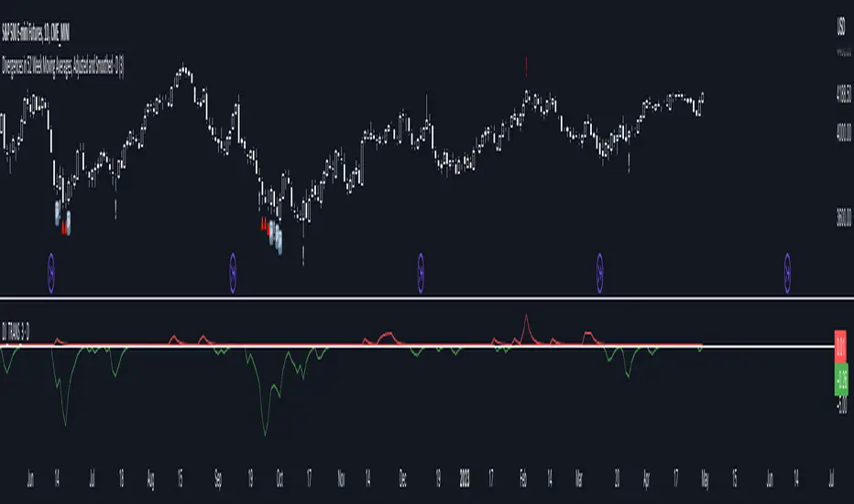Click the S&P 500 E-mini Futures symbol title
854x504 pixels.
[x=36, y=33]
